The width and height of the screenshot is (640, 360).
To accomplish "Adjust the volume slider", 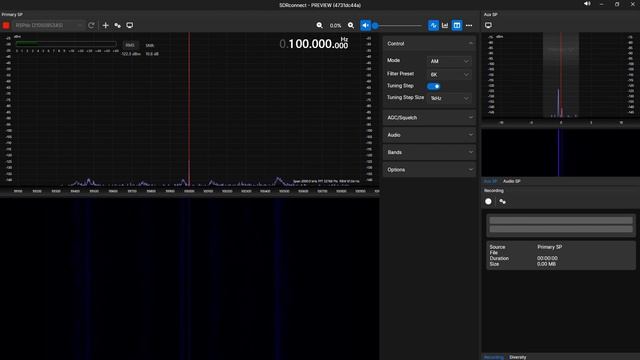I will click(x=398, y=26).
